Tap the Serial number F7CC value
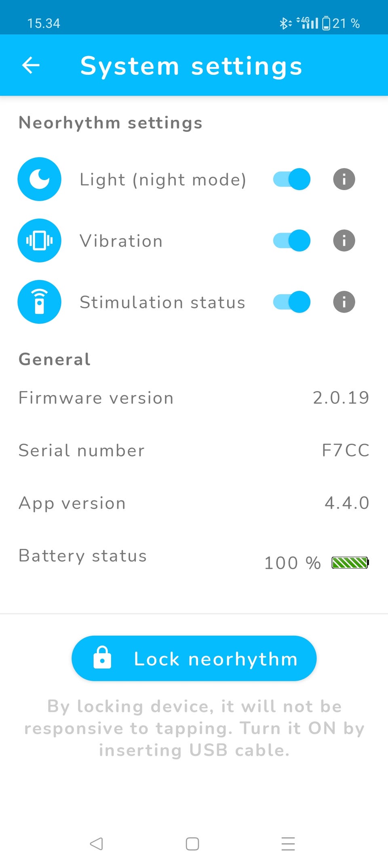 click(x=346, y=451)
